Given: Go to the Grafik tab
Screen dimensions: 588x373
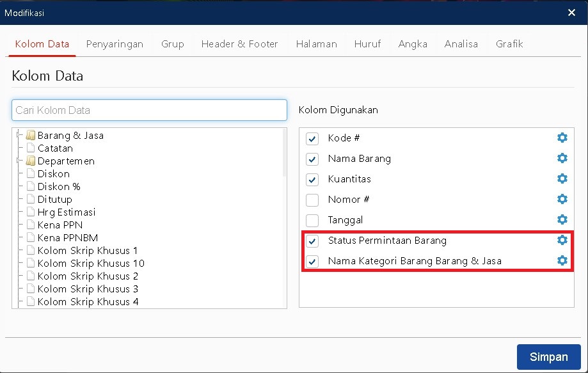Looking at the screenshot, I should point(509,44).
